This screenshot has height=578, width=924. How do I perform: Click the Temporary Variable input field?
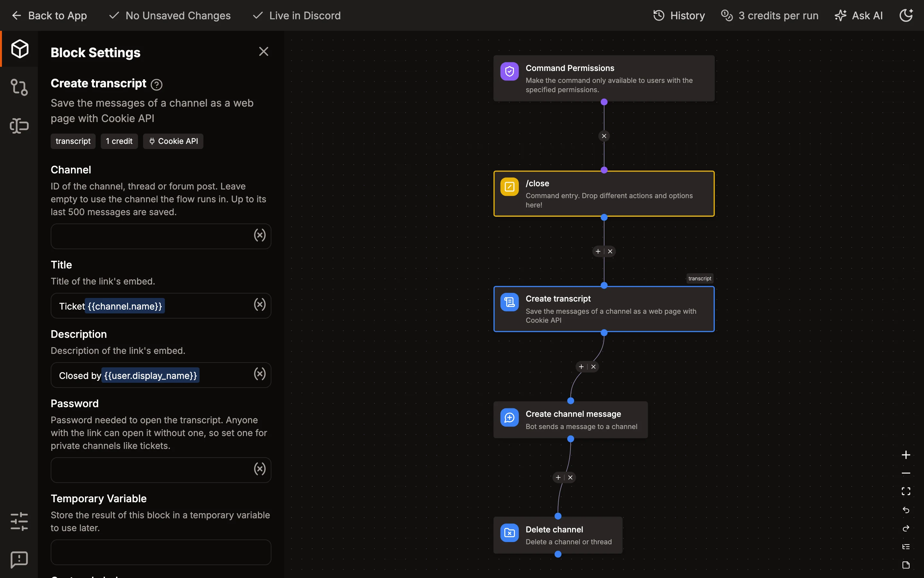(161, 552)
